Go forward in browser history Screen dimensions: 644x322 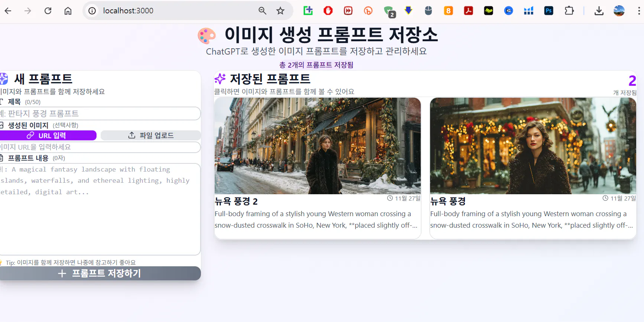(28, 11)
